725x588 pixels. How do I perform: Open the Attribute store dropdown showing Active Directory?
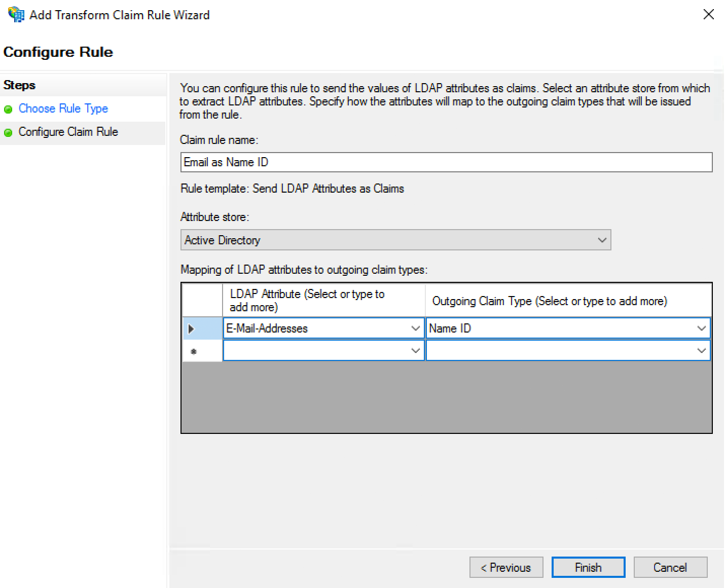(x=601, y=240)
